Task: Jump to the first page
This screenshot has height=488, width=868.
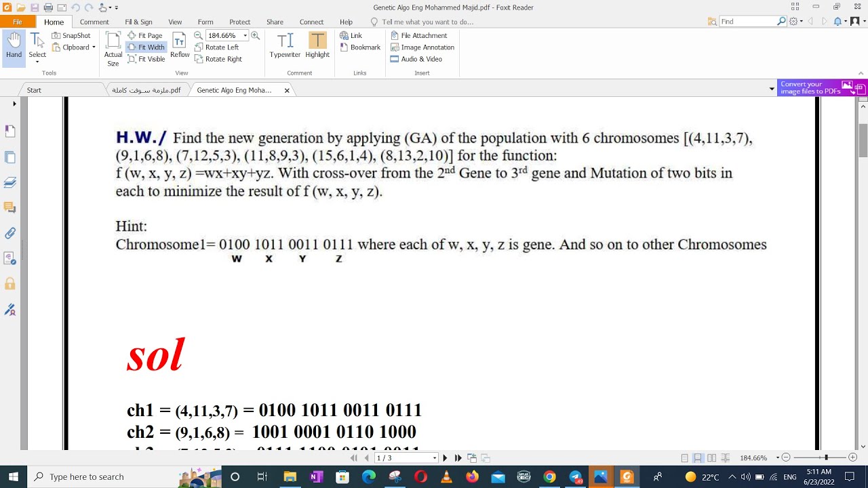Action: [x=353, y=458]
